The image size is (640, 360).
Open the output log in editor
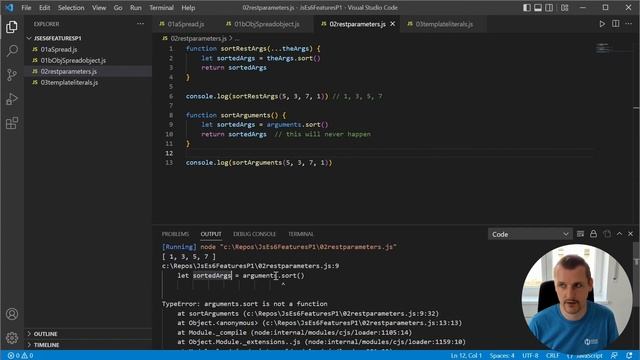(x=607, y=234)
